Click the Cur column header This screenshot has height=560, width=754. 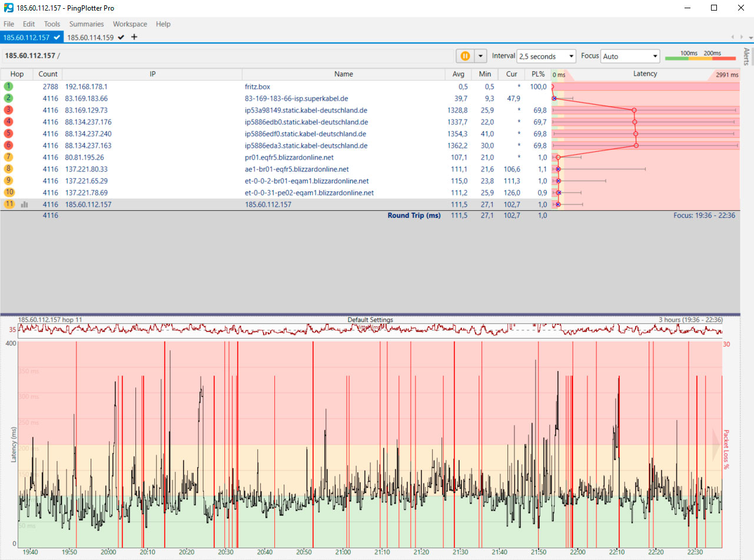pyautogui.click(x=511, y=74)
